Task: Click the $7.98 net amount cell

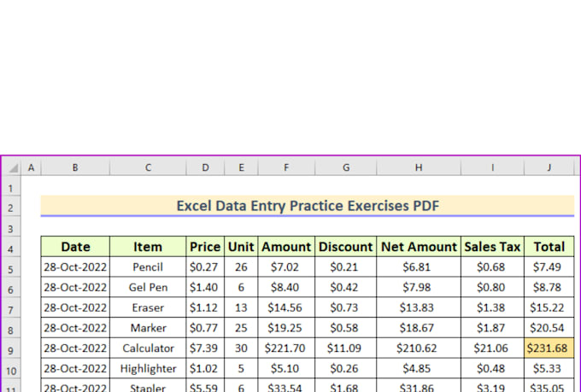Action: pyautogui.click(x=419, y=287)
